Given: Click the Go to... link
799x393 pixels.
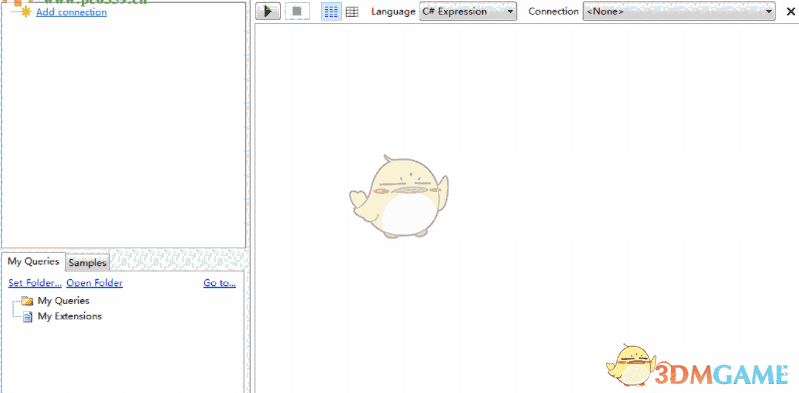Looking at the screenshot, I should [x=220, y=283].
